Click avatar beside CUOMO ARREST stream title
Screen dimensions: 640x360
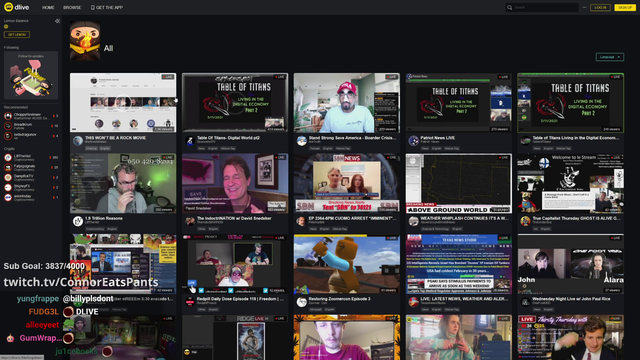[x=302, y=221]
